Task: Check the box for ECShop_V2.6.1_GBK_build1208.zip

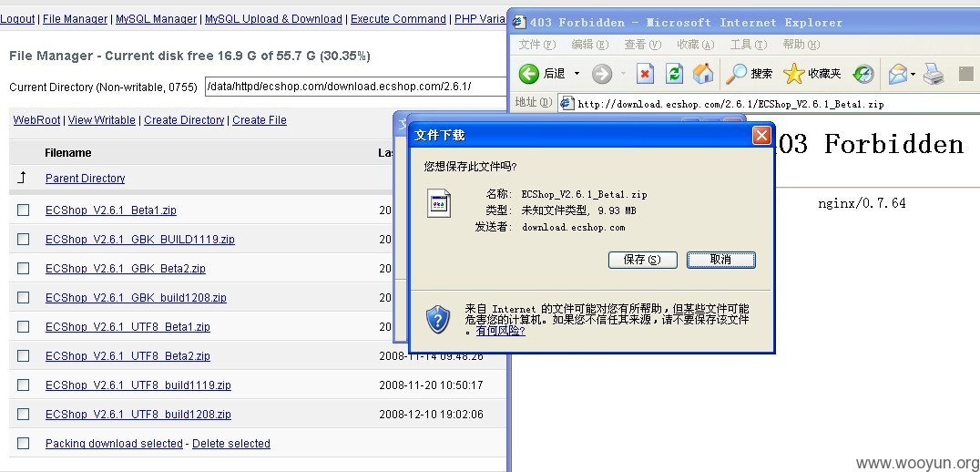Action: pyautogui.click(x=23, y=298)
